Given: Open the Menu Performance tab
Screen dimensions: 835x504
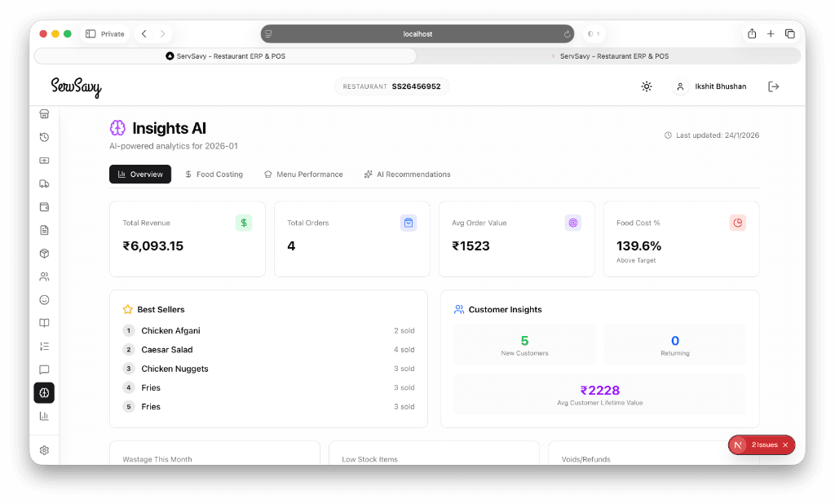Looking at the screenshot, I should 303,174.
